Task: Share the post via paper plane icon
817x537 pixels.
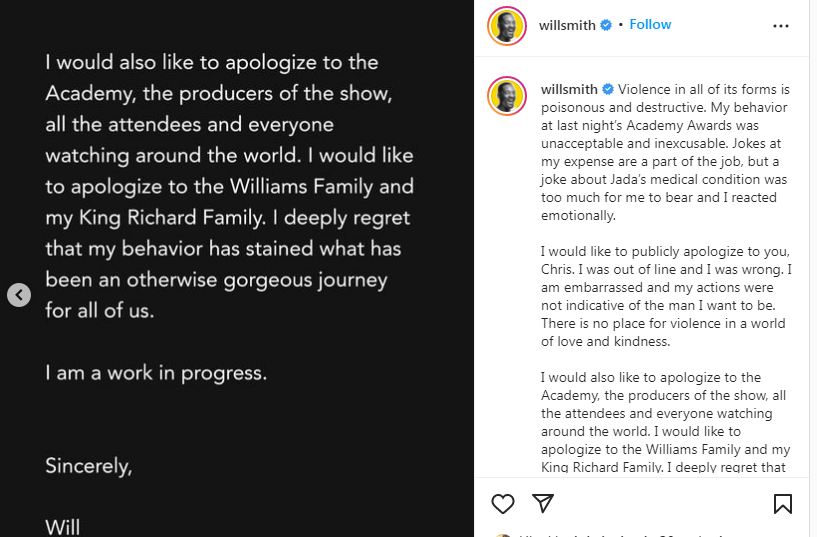Action: click(543, 503)
